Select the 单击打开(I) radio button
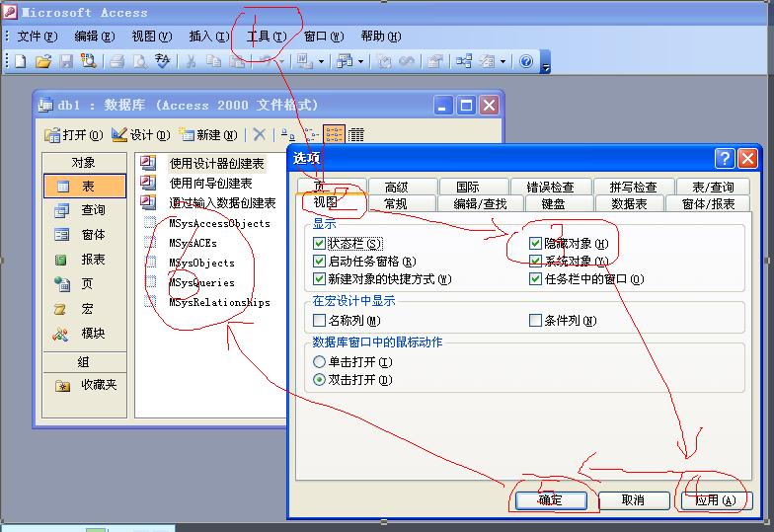 click(319, 361)
